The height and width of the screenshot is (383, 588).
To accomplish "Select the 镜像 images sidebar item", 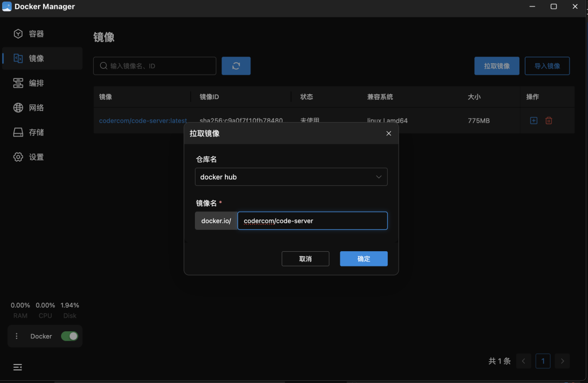I will click(42, 58).
